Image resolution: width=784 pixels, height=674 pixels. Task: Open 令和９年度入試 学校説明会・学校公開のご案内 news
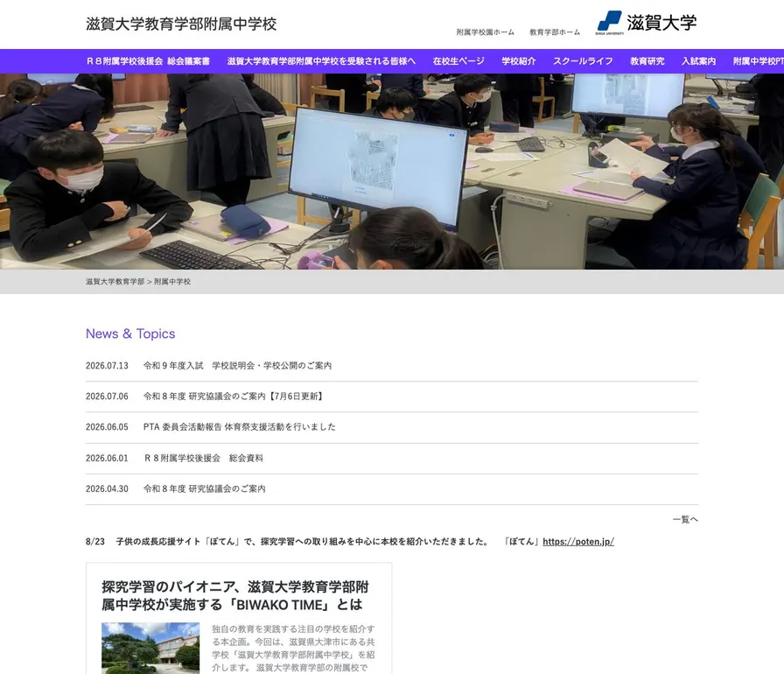click(237, 366)
